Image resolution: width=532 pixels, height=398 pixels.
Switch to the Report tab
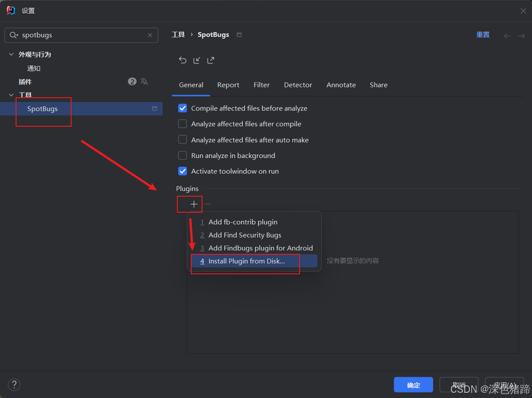tap(228, 85)
